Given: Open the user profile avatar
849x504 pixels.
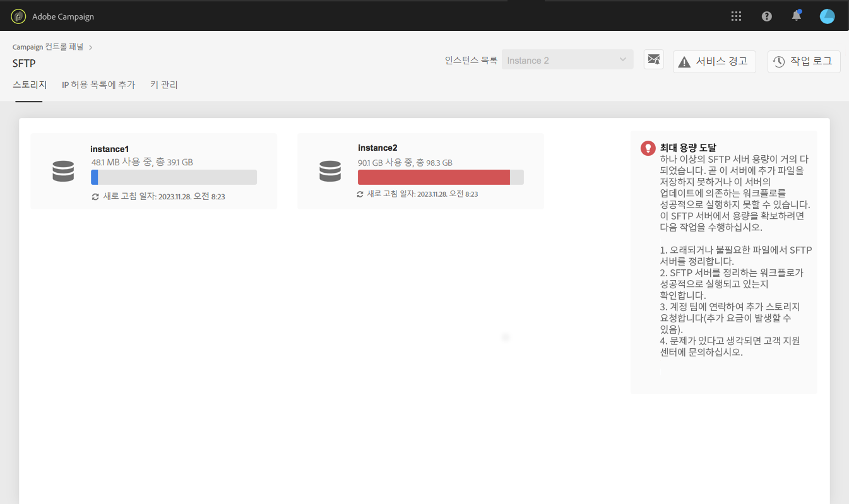Looking at the screenshot, I should coord(827,16).
